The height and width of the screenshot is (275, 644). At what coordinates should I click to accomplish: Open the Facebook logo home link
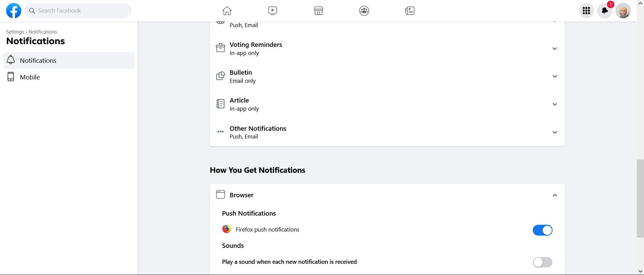[x=14, y=11]
